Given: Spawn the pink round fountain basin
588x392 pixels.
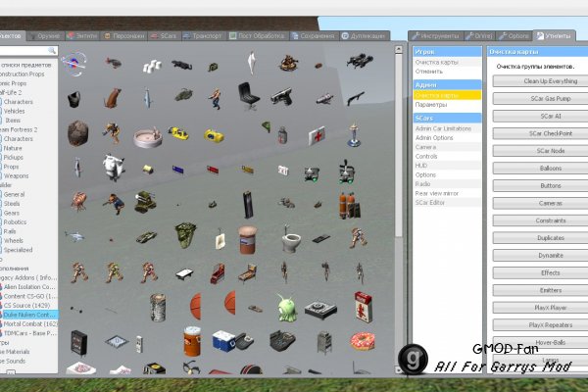Looking at the screenshot, I should pyautogui.click(x=148, y=137).
